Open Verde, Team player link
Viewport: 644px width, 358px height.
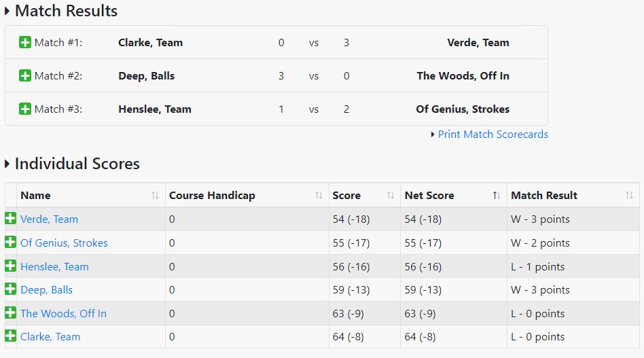[49, 219]
